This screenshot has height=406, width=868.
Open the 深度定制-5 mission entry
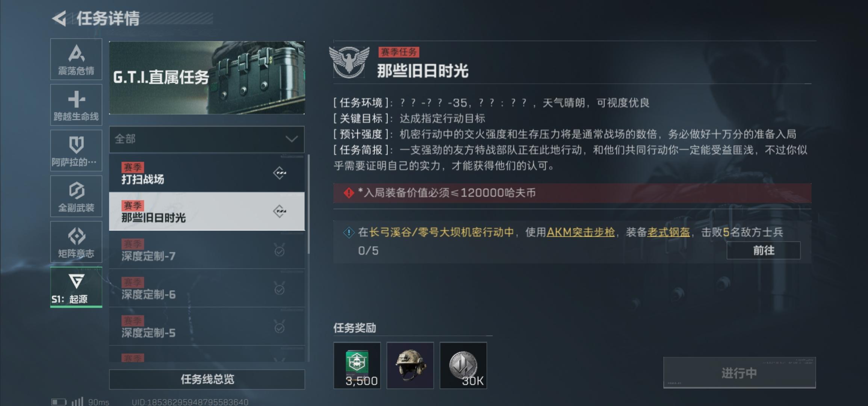[x=207, y=326]
